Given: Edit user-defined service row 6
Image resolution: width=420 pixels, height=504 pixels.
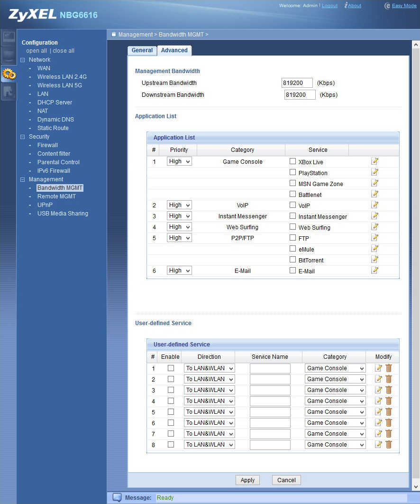Looking at the screenshot, I should click(x=379, y=423).
